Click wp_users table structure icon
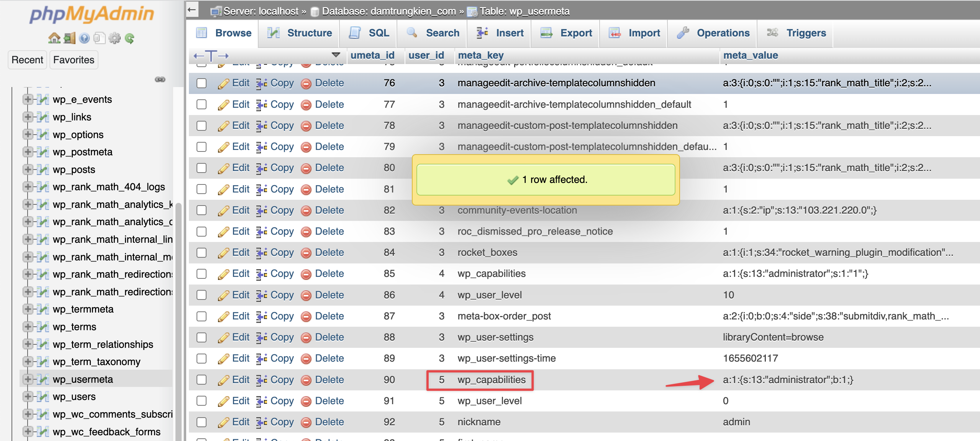 point(43,397)
